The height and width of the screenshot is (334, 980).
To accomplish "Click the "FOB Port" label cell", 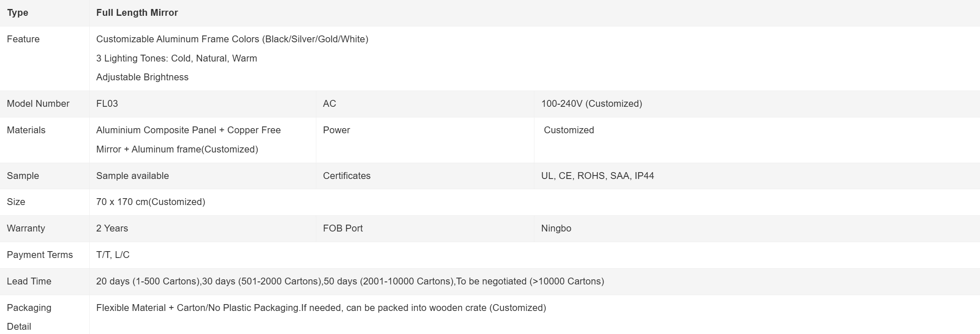I will click(343, 229).
